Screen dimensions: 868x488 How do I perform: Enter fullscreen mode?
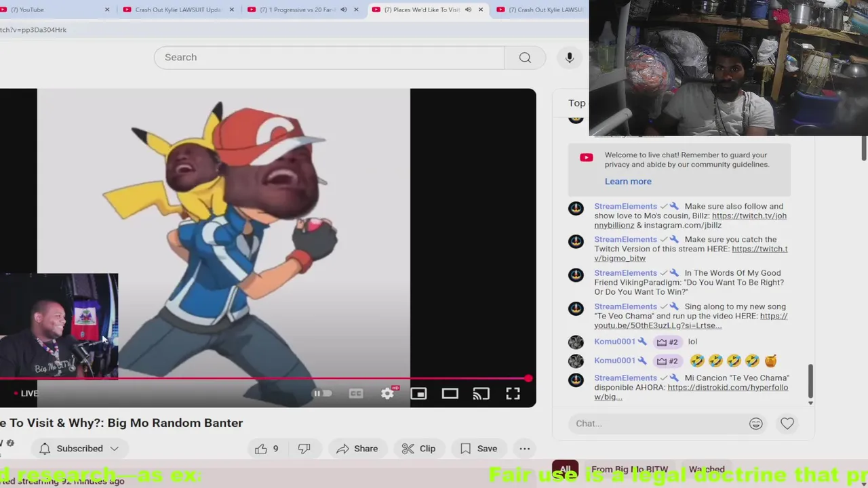pyautogui.click(x=513, y=393)
